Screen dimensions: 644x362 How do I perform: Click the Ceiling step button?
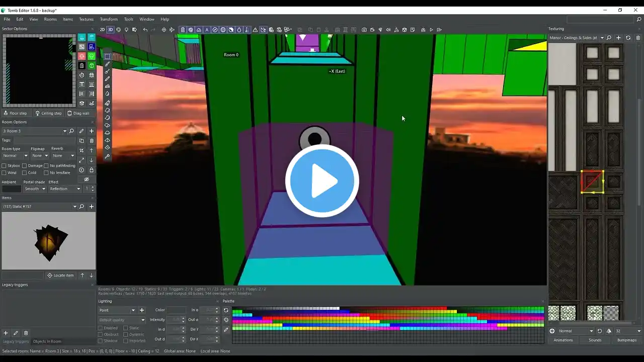point(48,113)
